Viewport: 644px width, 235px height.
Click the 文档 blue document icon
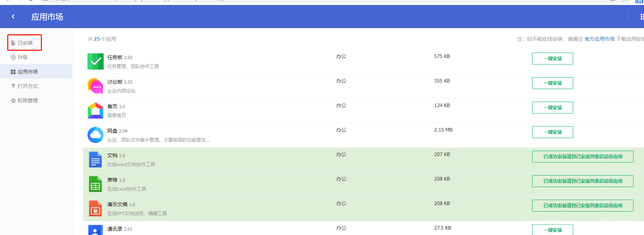95,159
